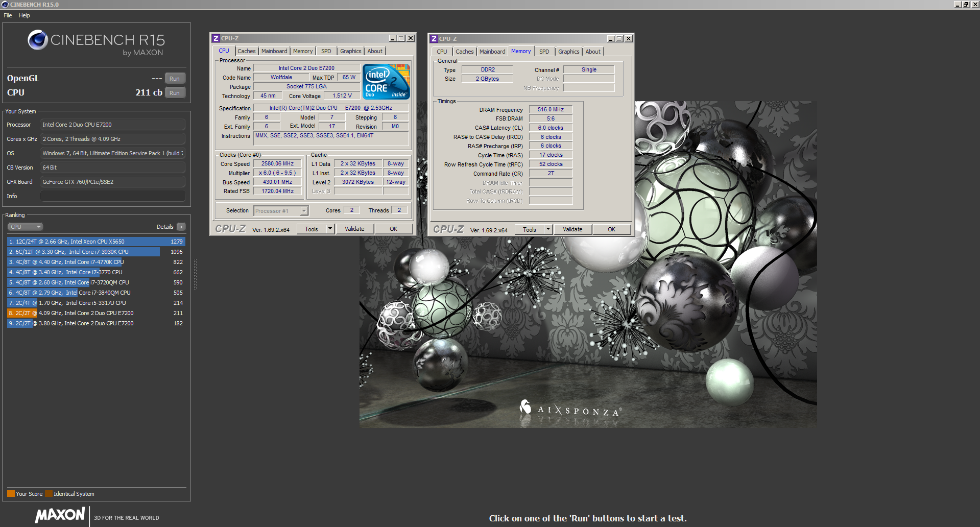
Task: Switch to Graphics tab in right CPU-Z window
Action: 569,52
